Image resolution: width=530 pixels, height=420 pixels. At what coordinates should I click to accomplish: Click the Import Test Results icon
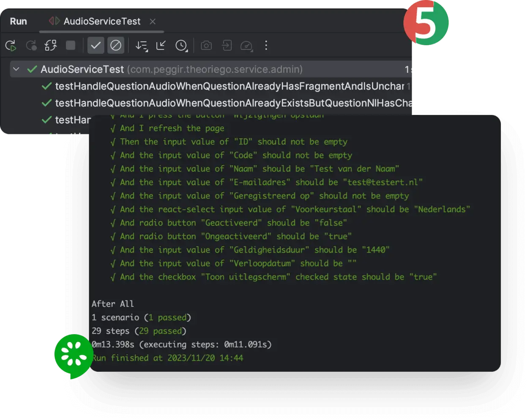coord(227,46)
